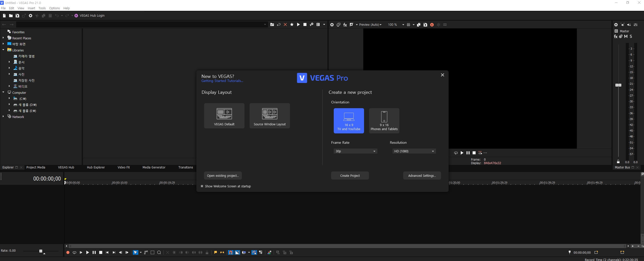Adjust the Master bus volume fader
This screenshot has height=261, width=644.
tap(618, 85)
